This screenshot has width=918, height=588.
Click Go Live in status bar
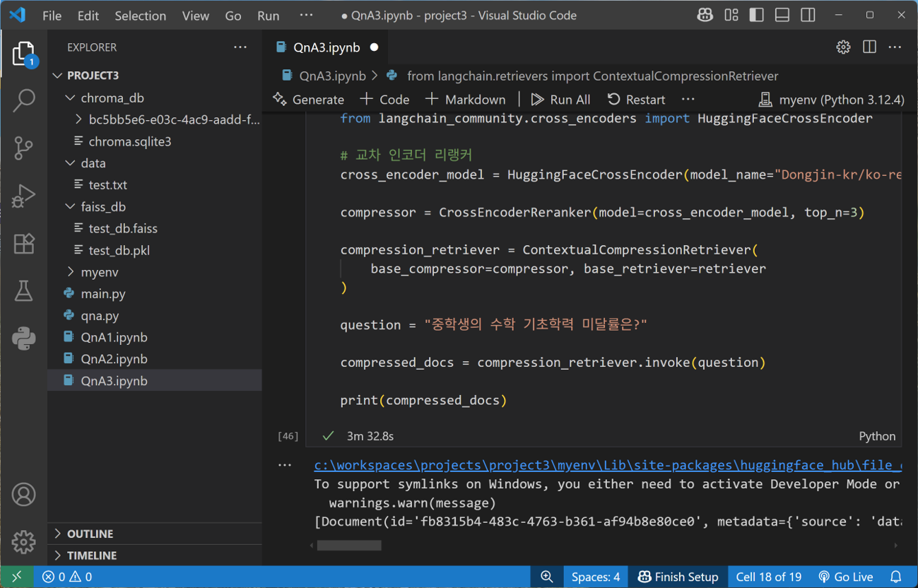pyautogui.click(x=845, y=577)
